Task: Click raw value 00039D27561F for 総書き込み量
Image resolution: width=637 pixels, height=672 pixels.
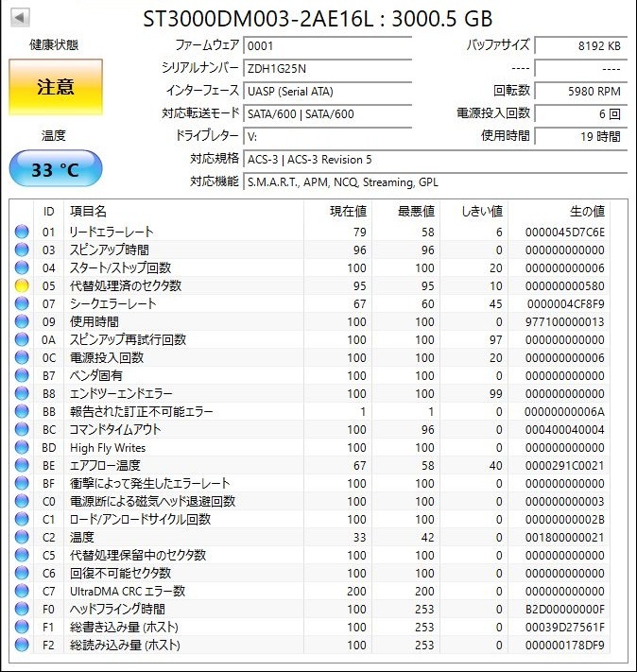Action: [565, 627]
